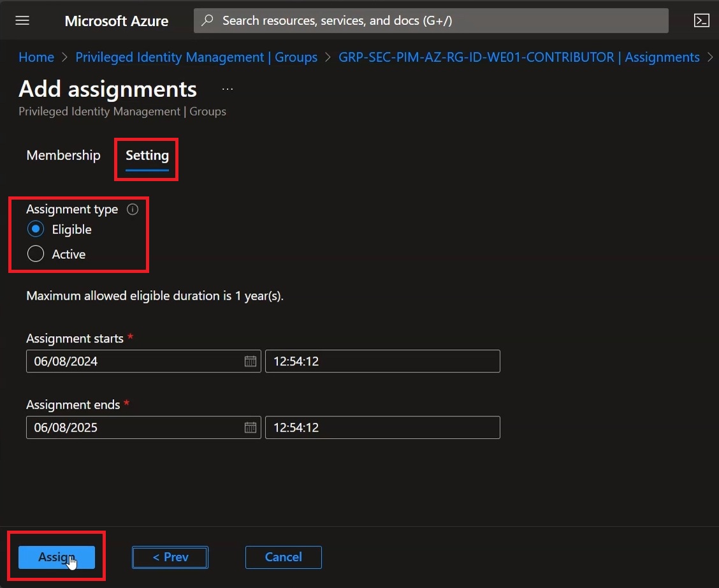
Task: Open the ellipsis menu beside Add assignments
Action: point(228,89)
